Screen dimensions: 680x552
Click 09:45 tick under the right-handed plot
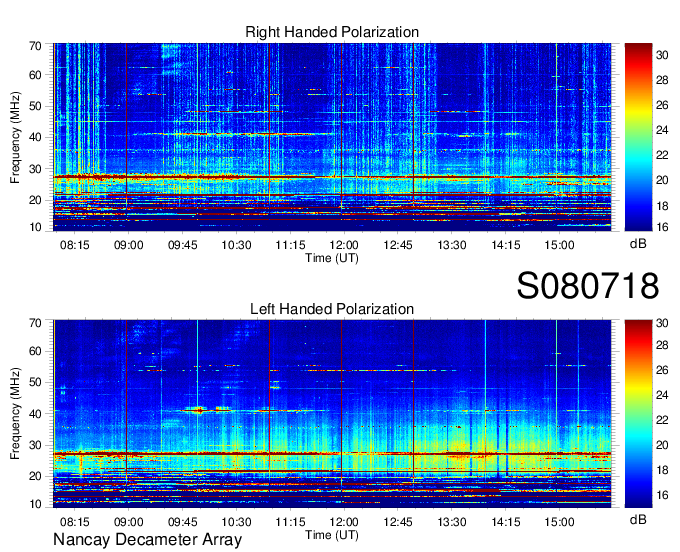coord(183,245)
